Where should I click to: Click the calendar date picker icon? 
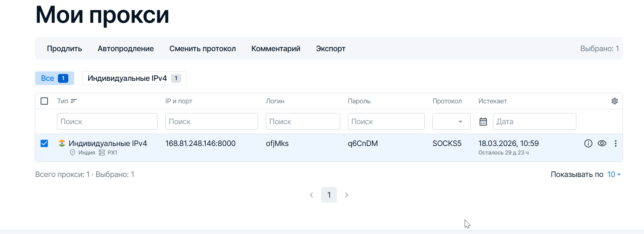[x=483, y=122]
